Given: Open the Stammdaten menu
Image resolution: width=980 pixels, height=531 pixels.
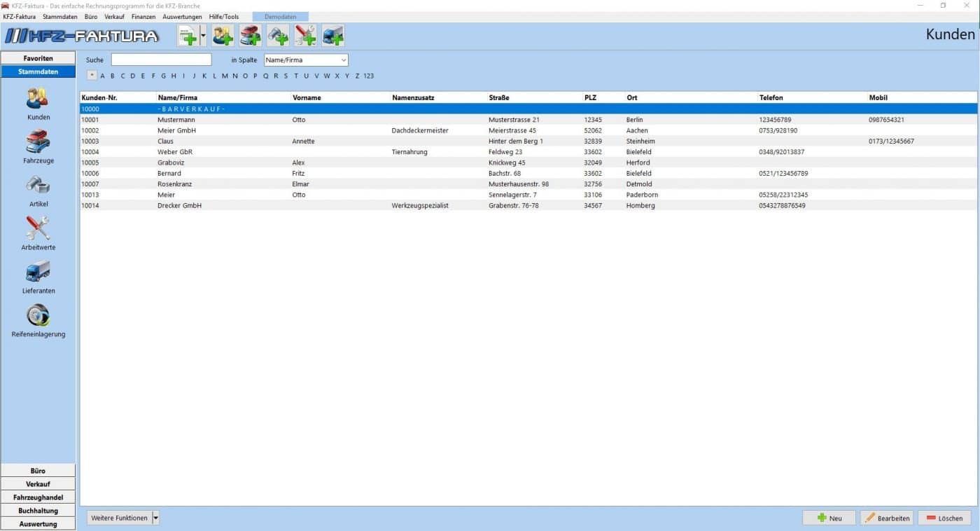Looking at the screenshot, I should [59, 16].
